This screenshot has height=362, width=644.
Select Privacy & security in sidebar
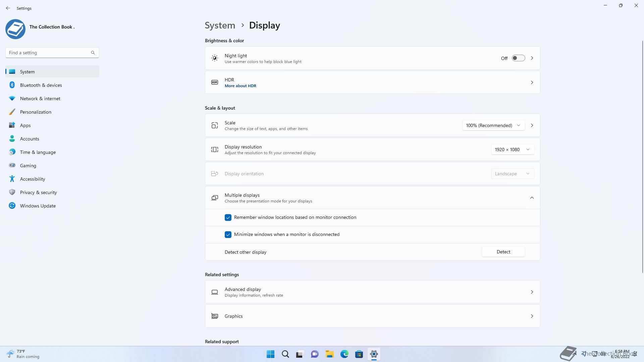(38, 192)
